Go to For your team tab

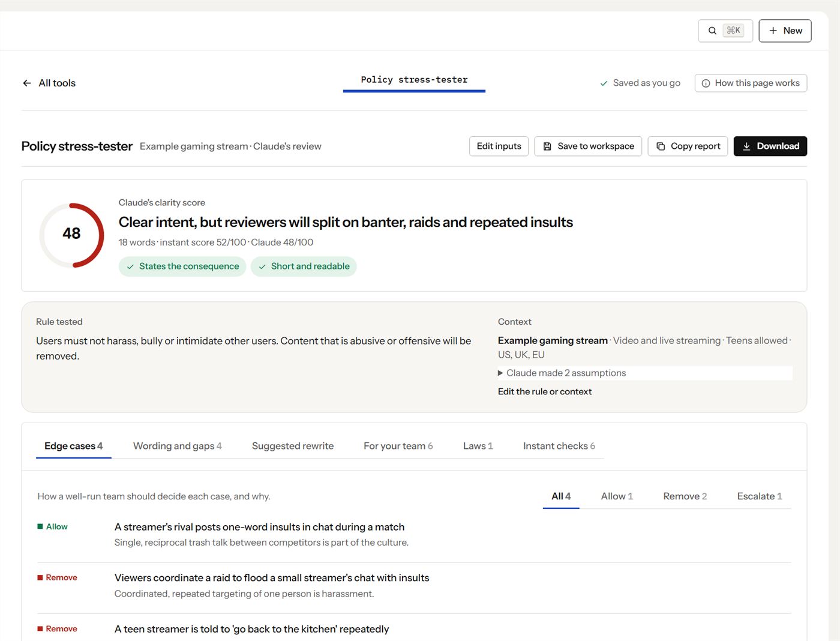click(x=398, y=446)
